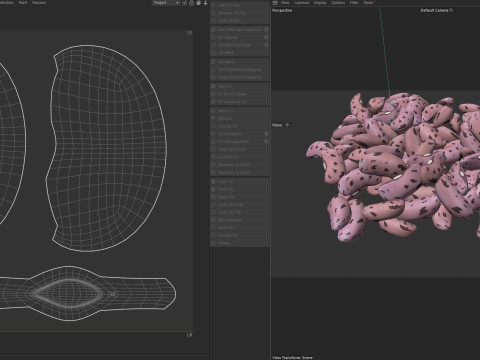Open the gear options for UV Rectangularize

pyautogui.click(x=266, y=141)
